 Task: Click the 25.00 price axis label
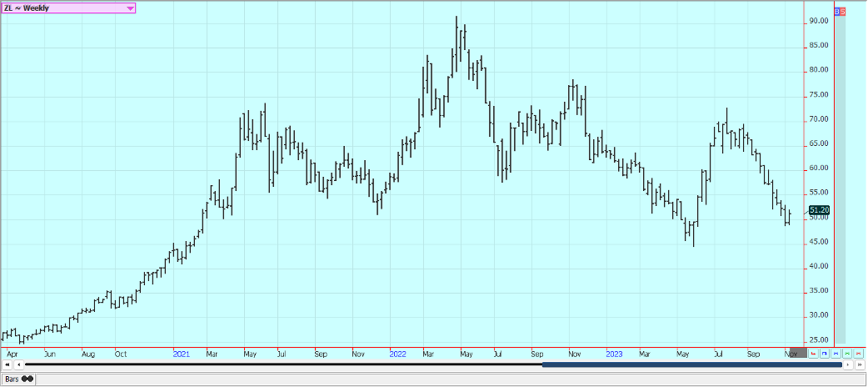819,339
